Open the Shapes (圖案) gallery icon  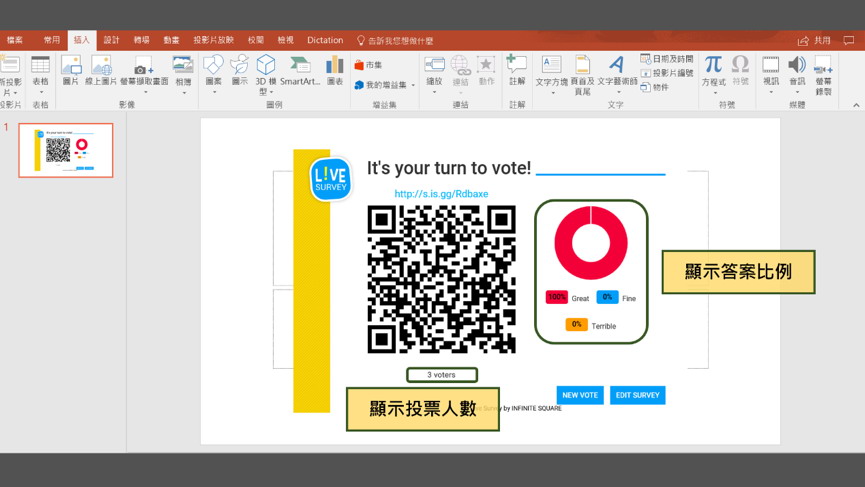213,65
